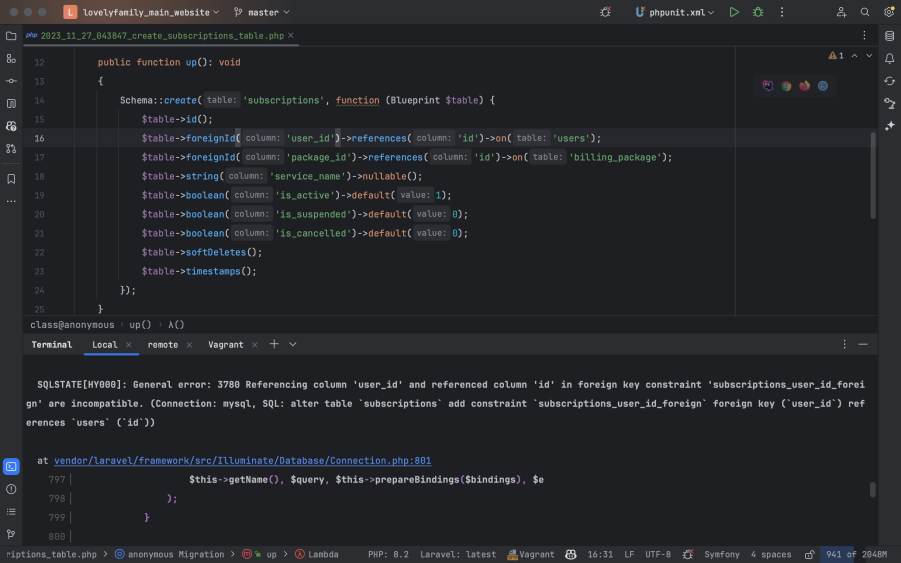This screenshot has height=563, width=901.
Task: Change 4 spaces indentation setting
Action: coord(771,555)
